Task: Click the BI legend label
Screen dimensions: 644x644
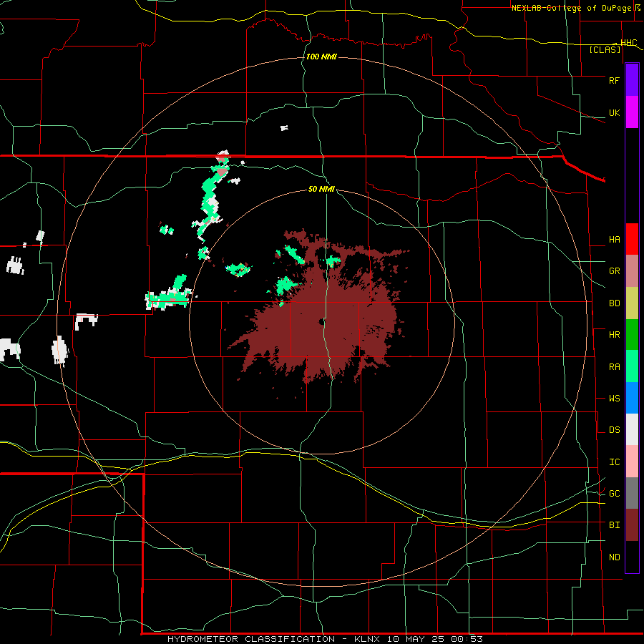Action: (614, 525)
